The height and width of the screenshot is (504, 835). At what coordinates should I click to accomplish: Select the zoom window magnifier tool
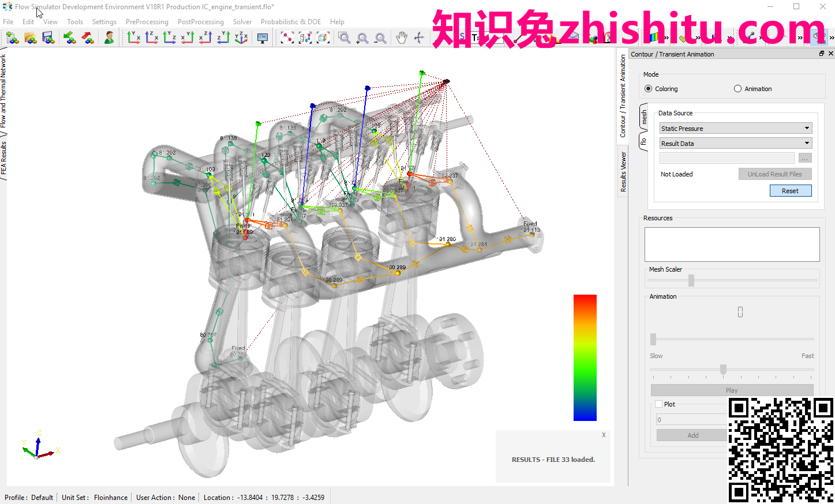pyautogui.click(x=345, y=38)
